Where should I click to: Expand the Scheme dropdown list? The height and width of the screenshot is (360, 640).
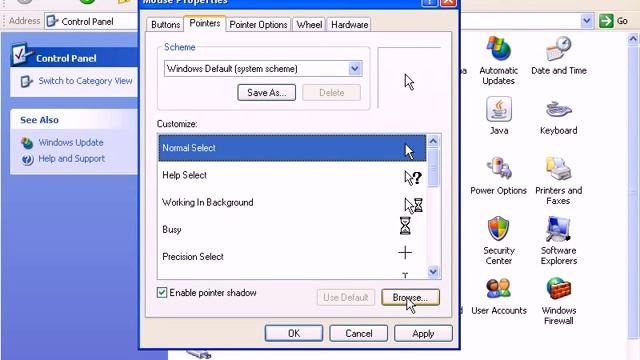[x=355, y=69]
